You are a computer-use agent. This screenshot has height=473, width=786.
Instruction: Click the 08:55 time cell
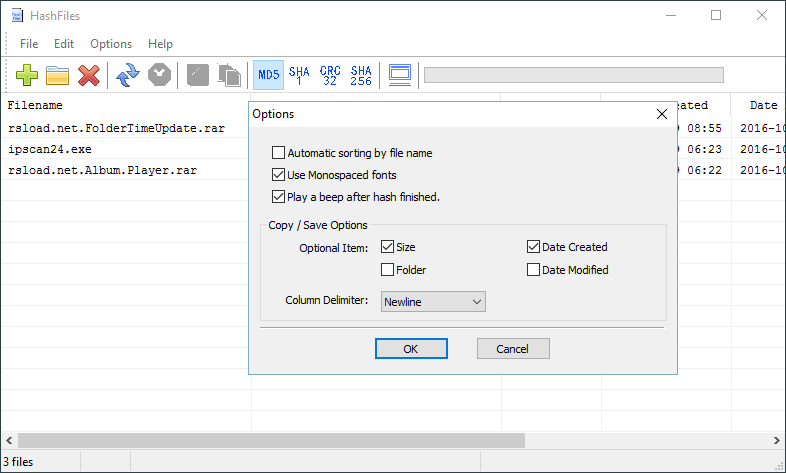point(704,128)
